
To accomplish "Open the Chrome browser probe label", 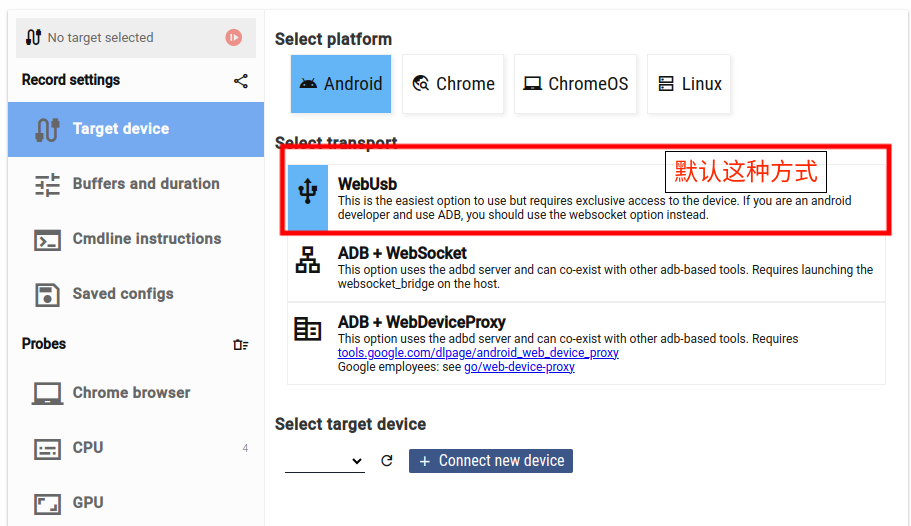I will tap(131, 393).
